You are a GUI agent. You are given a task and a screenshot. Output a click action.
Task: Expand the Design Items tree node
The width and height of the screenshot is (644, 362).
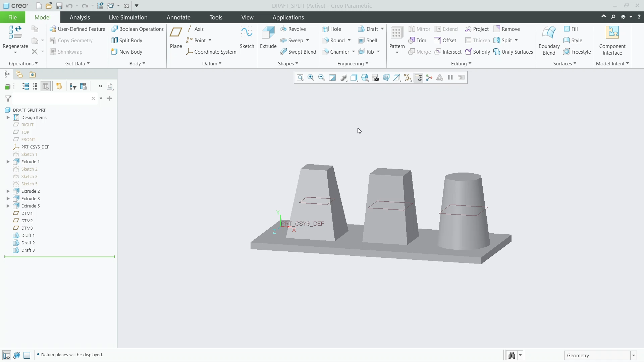[x=8, y=118]
